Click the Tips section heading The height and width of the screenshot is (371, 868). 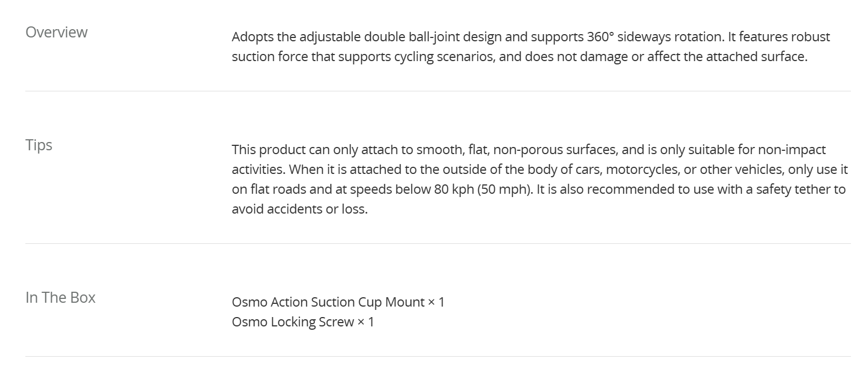39,145
